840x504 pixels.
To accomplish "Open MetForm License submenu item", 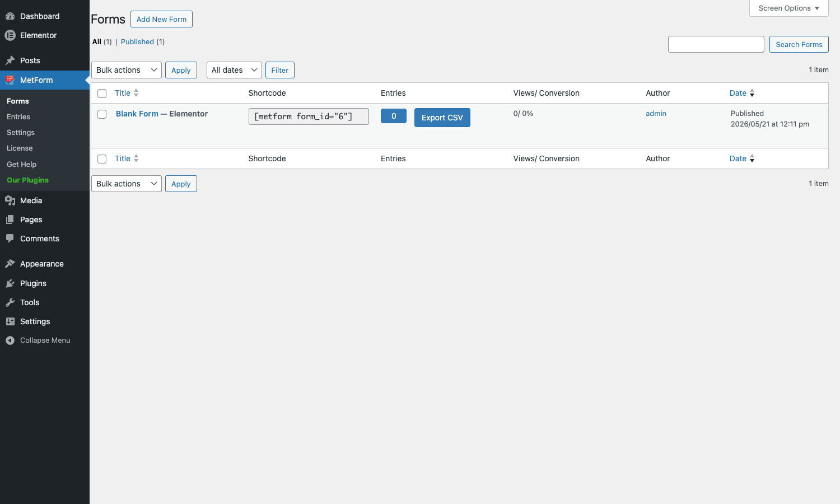I will (x=20, y=148).
